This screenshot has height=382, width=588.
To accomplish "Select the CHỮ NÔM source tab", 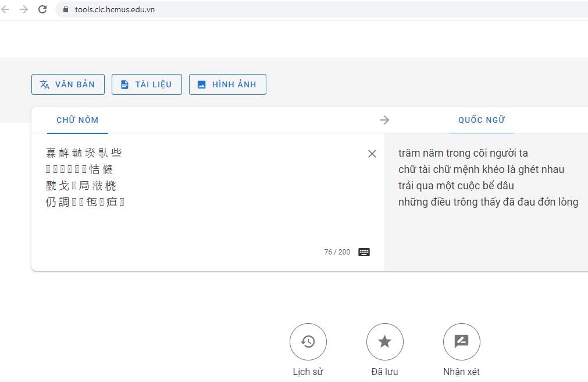I will (77, 120).
